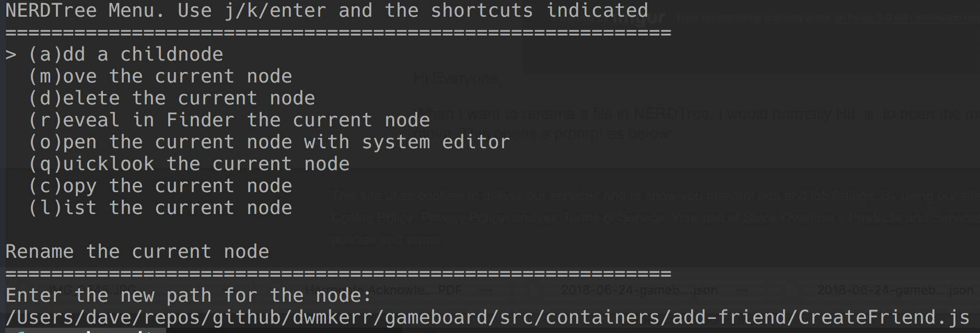This screenshot has height=333, width=980.
Task: Select '(l)ist the current node' entry
Action: tap(160, 208)
